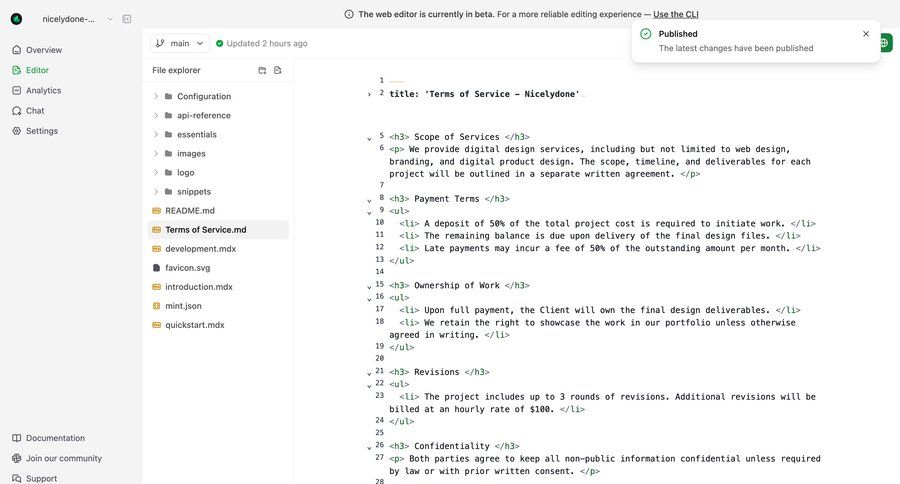Dismiss the Published notification
This screenshot has height=484, width=900.
click(x=866, y=34)
